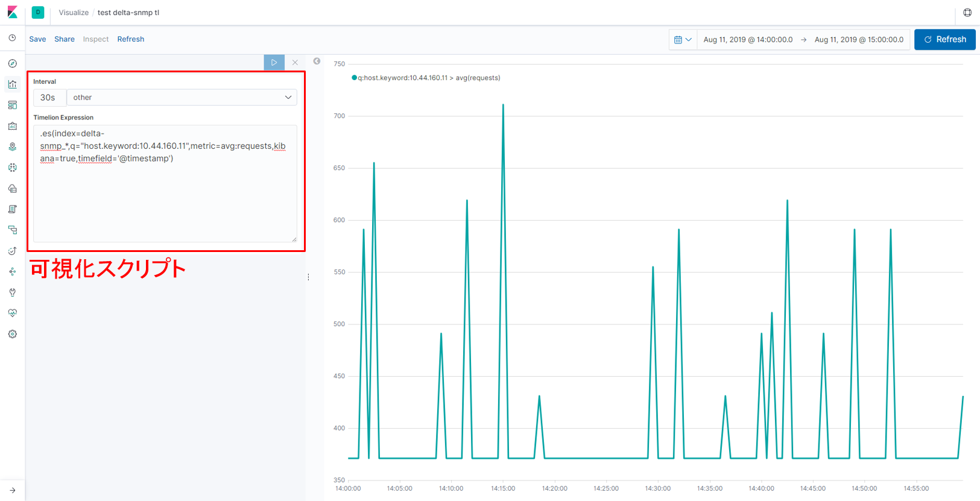Open APM icon in sidebar
Screen dimensions: 980x501
[x=13, y=230]
